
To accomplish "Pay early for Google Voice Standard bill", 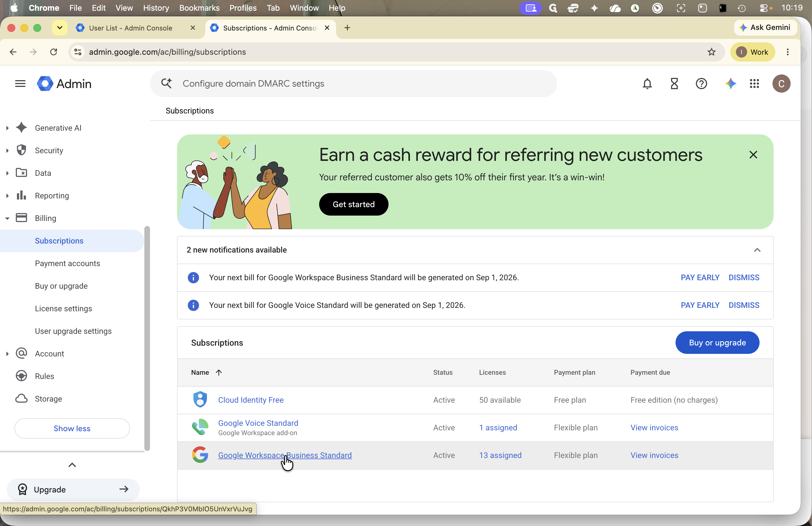I will pos(700,305).
